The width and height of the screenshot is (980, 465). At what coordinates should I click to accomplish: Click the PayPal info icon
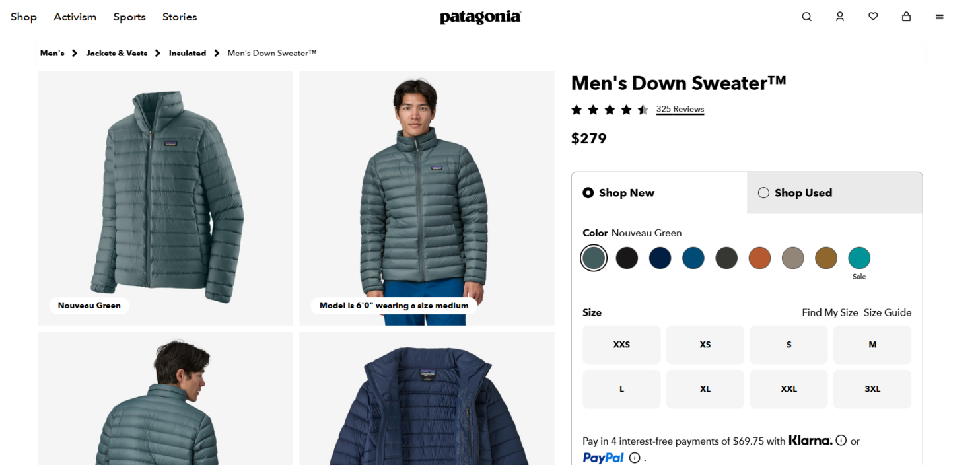click(x=634, y=457)
